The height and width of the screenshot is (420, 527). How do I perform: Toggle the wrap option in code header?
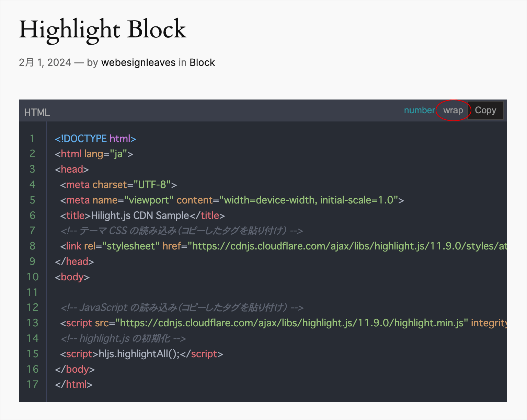(453, 110)
